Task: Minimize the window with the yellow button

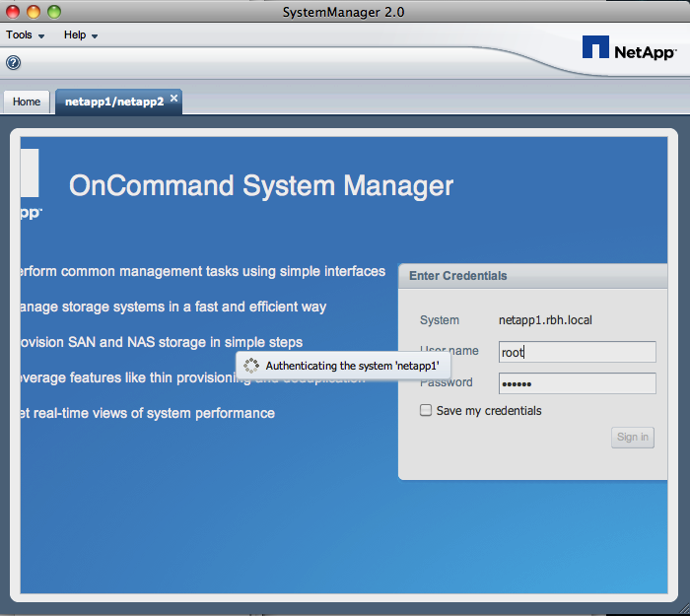Action: point(34,12)
